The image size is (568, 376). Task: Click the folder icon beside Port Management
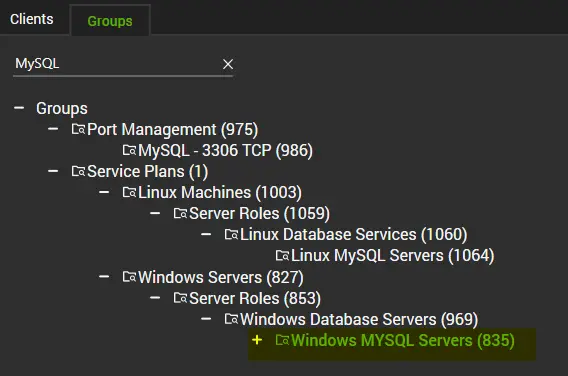(78, 129)
